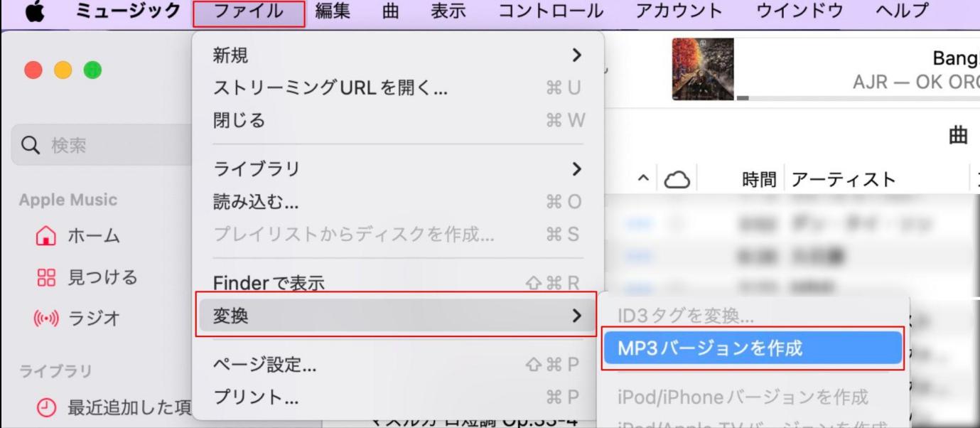Click the green fullscreen button
980x428 pixels.
click(x=92, y=70)
